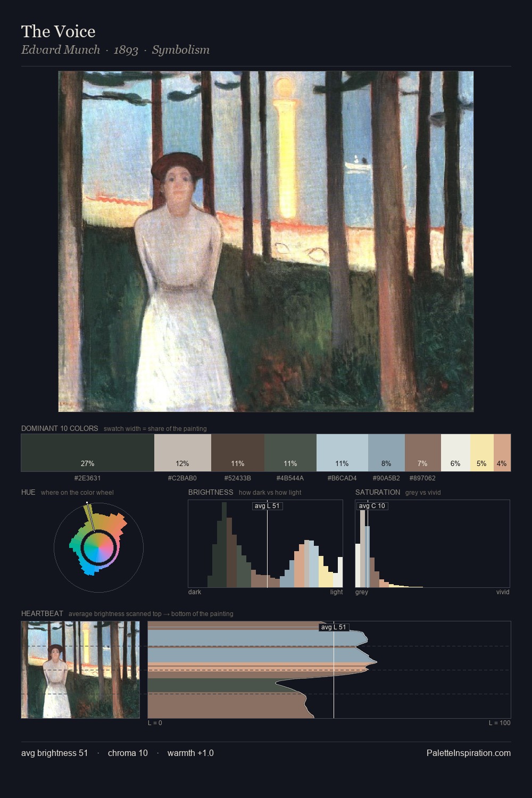Click the 'dark' axis label

tap(195, 592)
